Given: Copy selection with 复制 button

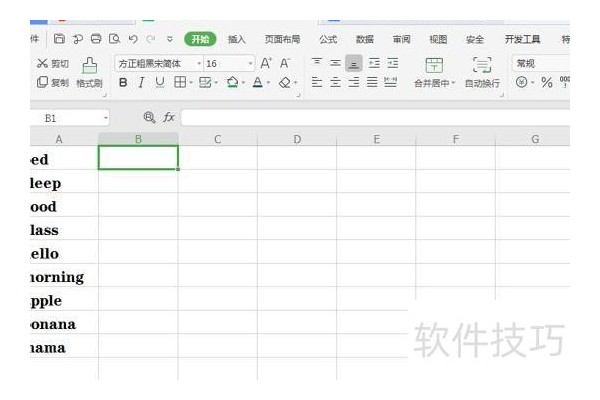Looking at the screenshot, I should tap(53, 82).
